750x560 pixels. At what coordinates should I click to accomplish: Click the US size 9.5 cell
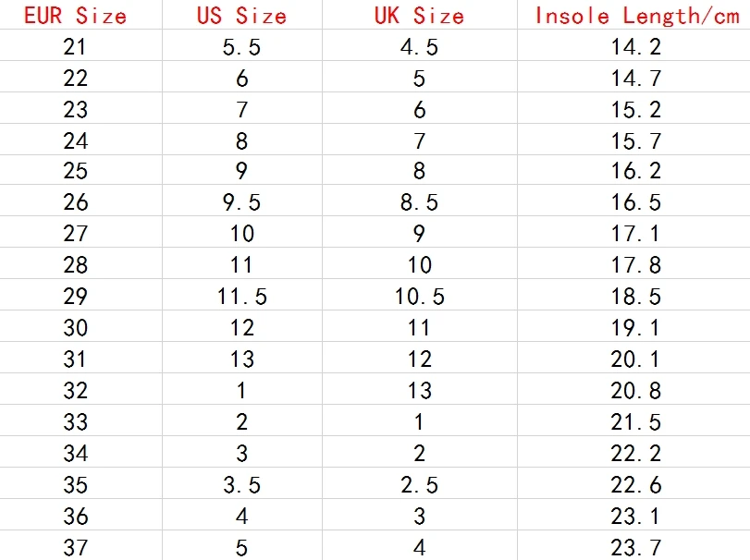(241, 202)
